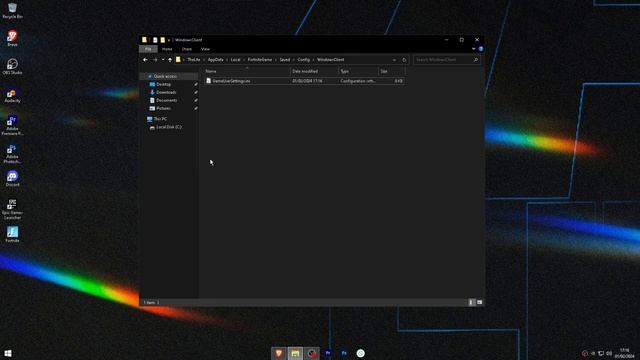The image size is (640, 360).
Task: Click the user folder in address path
Action: tap(194, 60)
